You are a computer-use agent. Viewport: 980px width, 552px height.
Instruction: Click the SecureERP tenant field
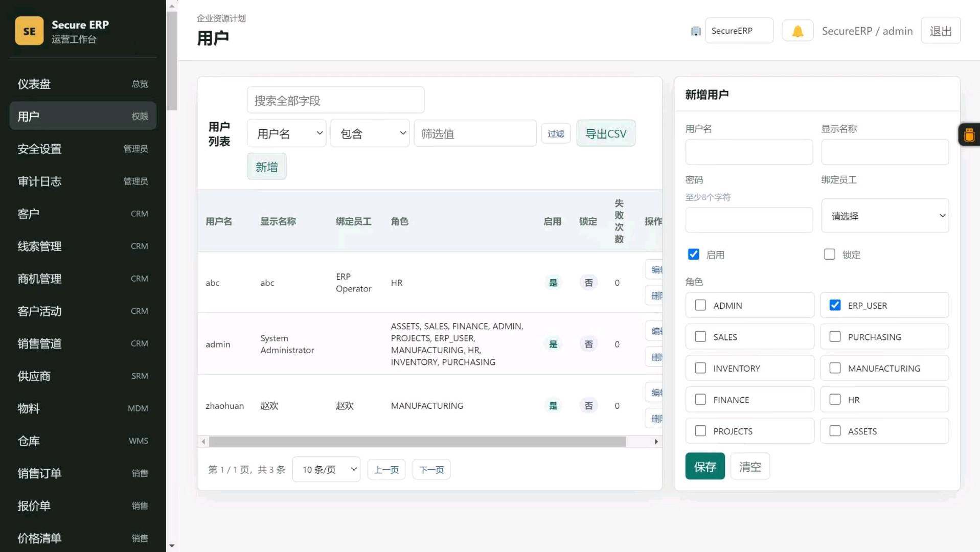739,31
